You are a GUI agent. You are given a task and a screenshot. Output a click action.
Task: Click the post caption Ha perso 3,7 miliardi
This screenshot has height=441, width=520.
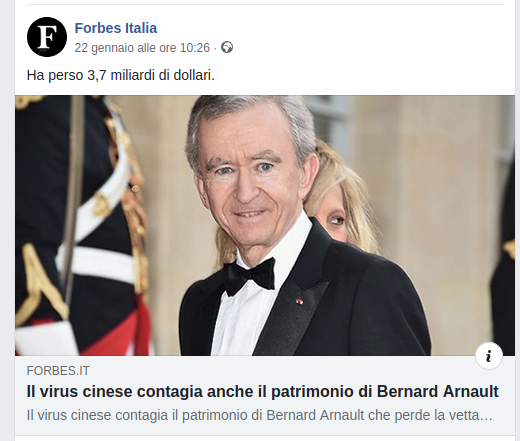[x=121, y=75]
